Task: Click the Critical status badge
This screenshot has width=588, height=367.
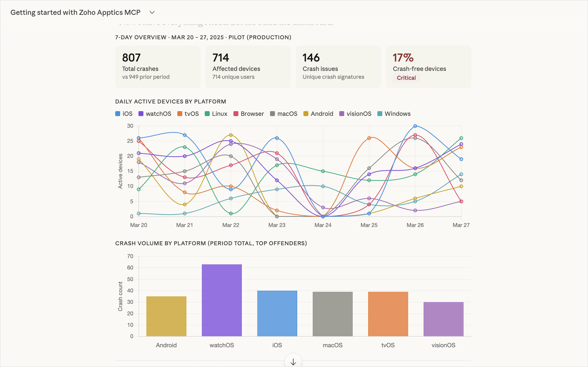Action: click(x=406, y=78)
